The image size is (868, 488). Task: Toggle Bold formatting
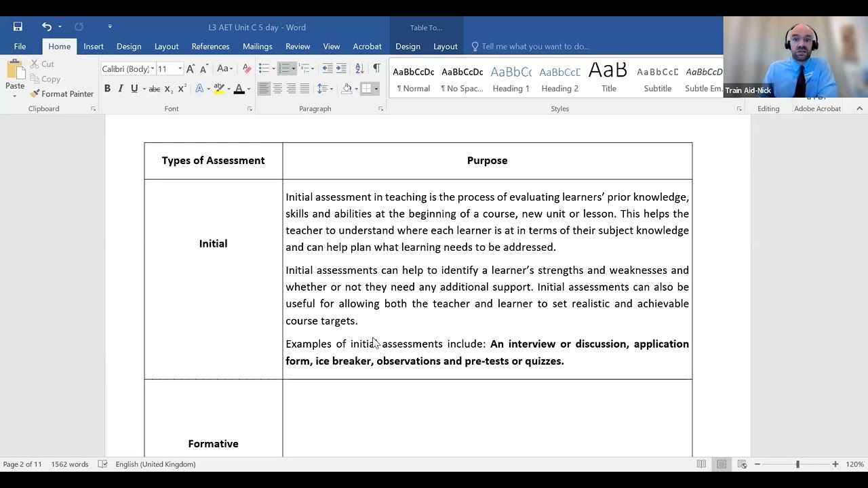(x=107, y=89)
